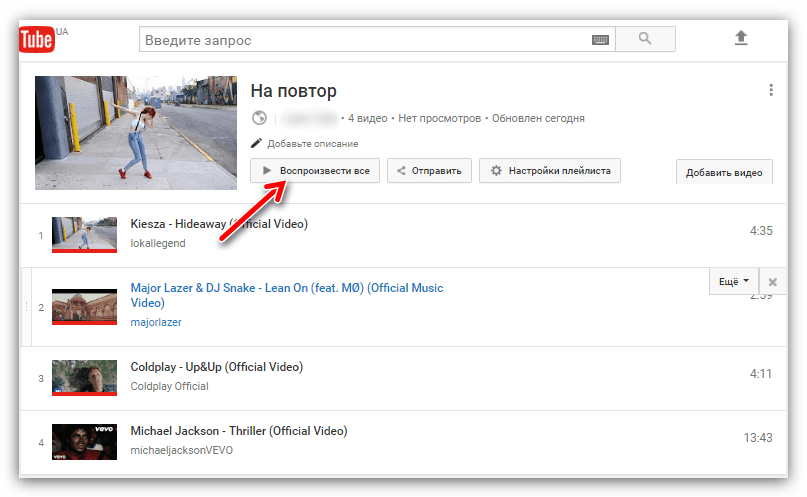Click the upload arrow icon
The image size is (807, 497).
click(740, 39)
